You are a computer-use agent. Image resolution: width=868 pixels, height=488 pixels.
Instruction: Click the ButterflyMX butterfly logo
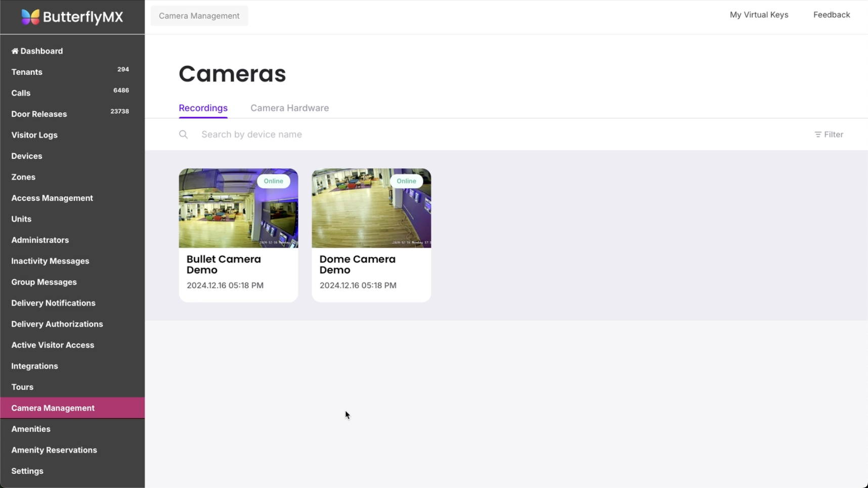click(x=30, y=17)
